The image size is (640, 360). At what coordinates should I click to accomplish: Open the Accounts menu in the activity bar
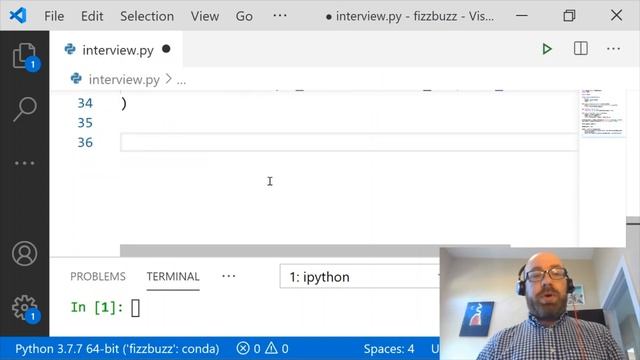tap(24, 253)
